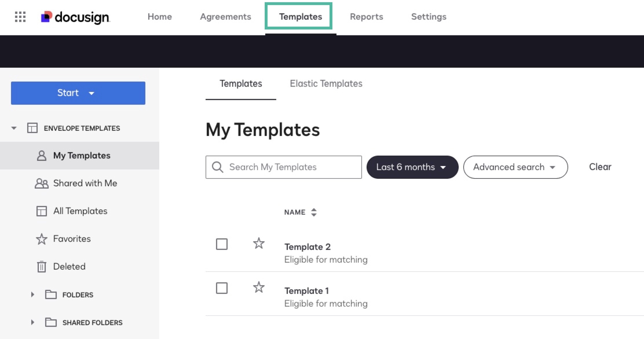The image size is (644, 339).
Task: Expand the Folders tree node
Action: coord(33,295)
